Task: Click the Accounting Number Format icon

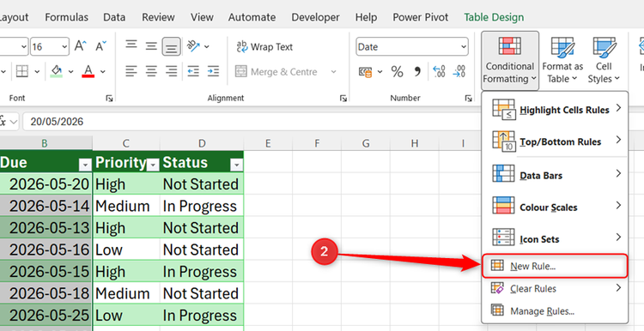Action: [365, 72]
